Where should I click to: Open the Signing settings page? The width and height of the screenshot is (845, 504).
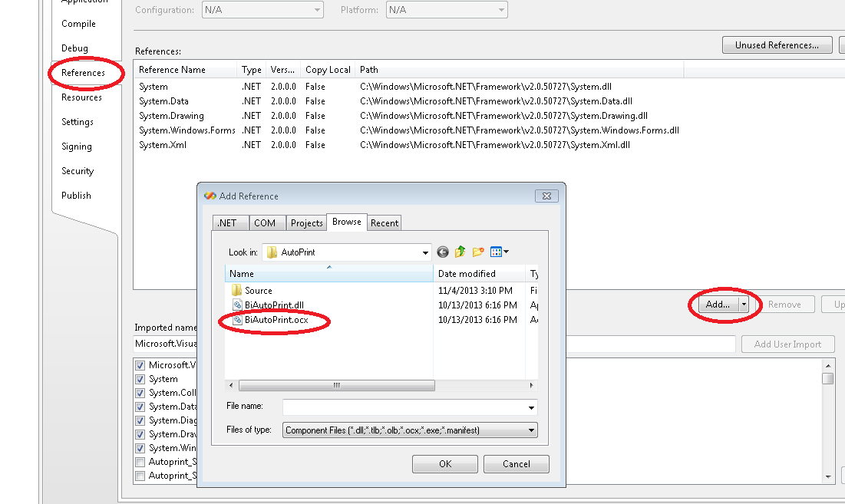(77, 147)
